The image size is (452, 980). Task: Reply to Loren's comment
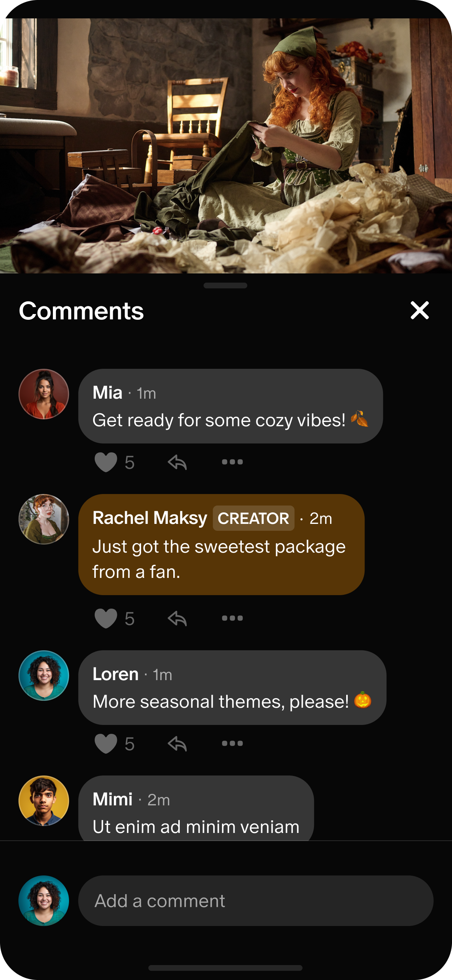pos(177,743)
